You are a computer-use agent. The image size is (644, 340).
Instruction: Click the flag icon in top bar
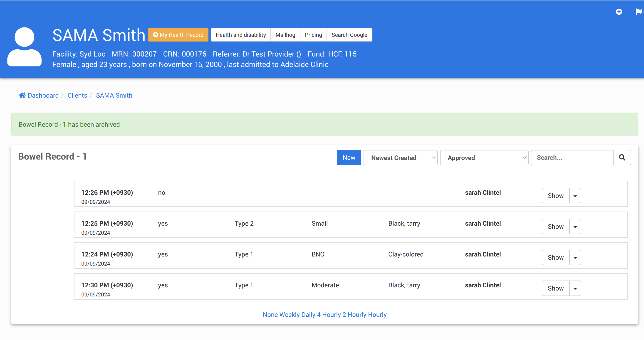(x=639, y=12)
